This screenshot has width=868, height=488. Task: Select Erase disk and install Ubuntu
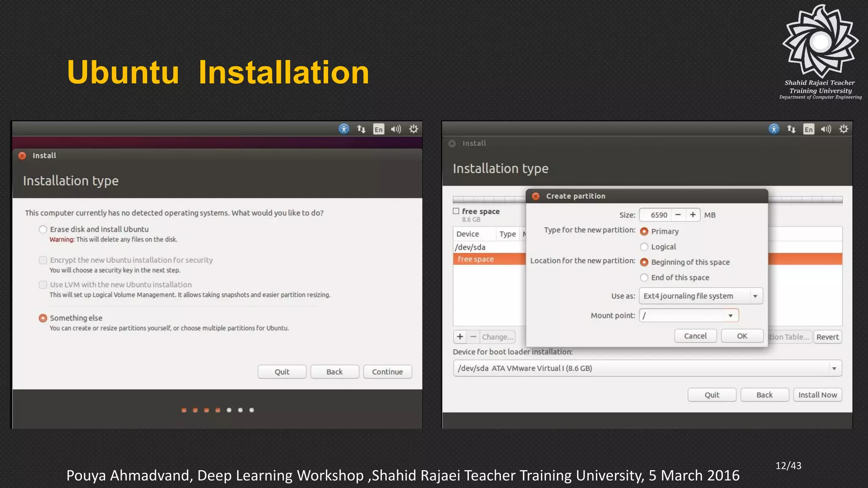point(43,229)
